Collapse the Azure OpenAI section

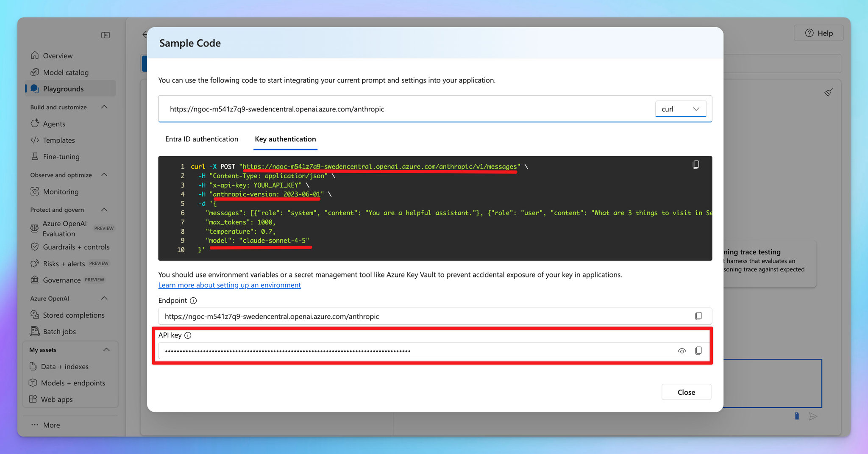[x=104, y=298]
